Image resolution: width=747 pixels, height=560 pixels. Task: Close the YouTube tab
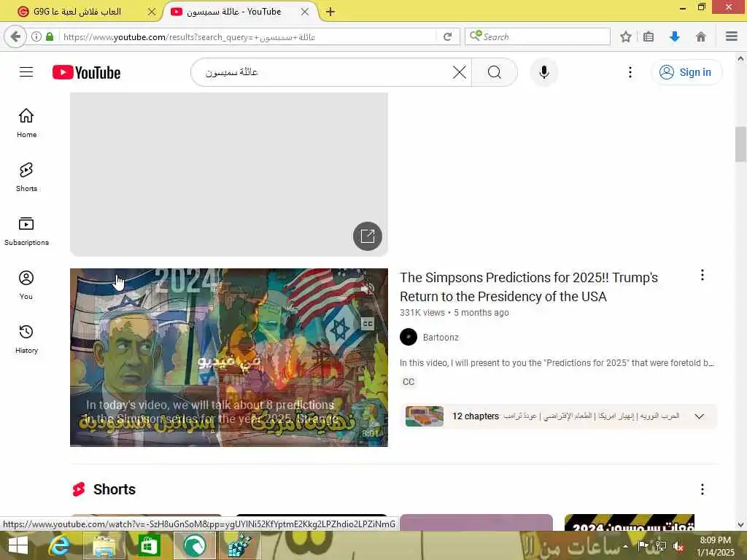304,12
